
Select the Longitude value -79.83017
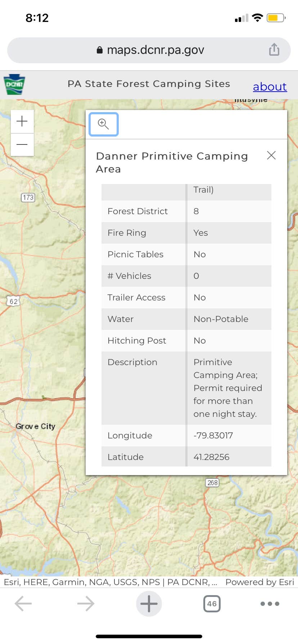click(213, 436)
